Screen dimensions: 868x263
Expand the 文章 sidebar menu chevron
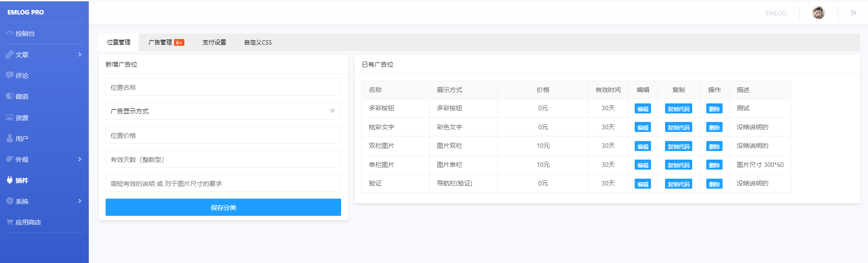pyautogui.click(x=80, y=54)
